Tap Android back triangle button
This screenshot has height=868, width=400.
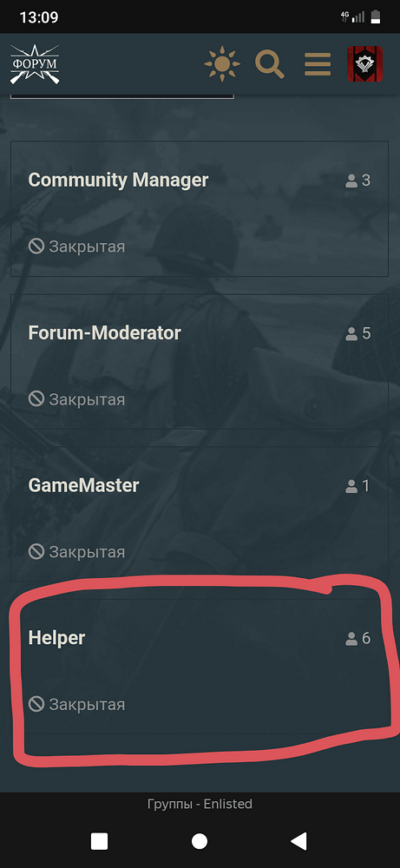[x=298, y=841]
